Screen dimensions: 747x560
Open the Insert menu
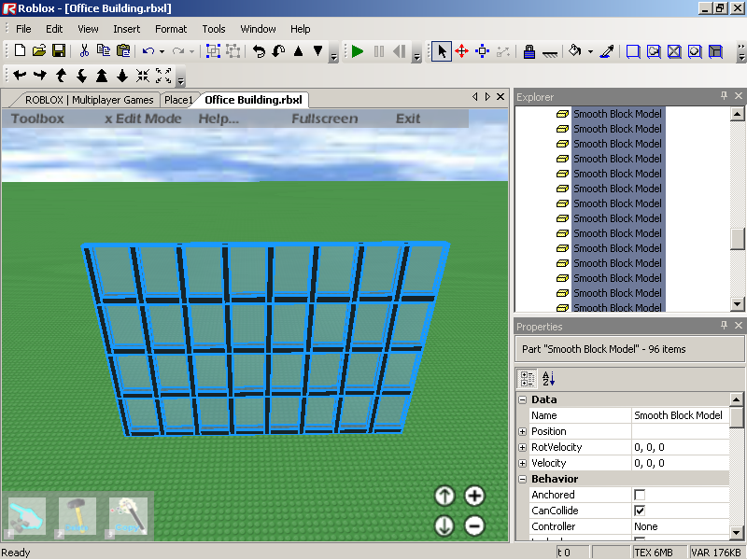[x=126, y=29]
